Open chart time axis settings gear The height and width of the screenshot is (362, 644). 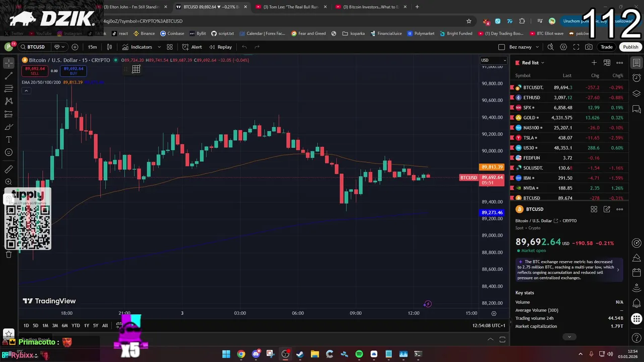tap(494, 313)
